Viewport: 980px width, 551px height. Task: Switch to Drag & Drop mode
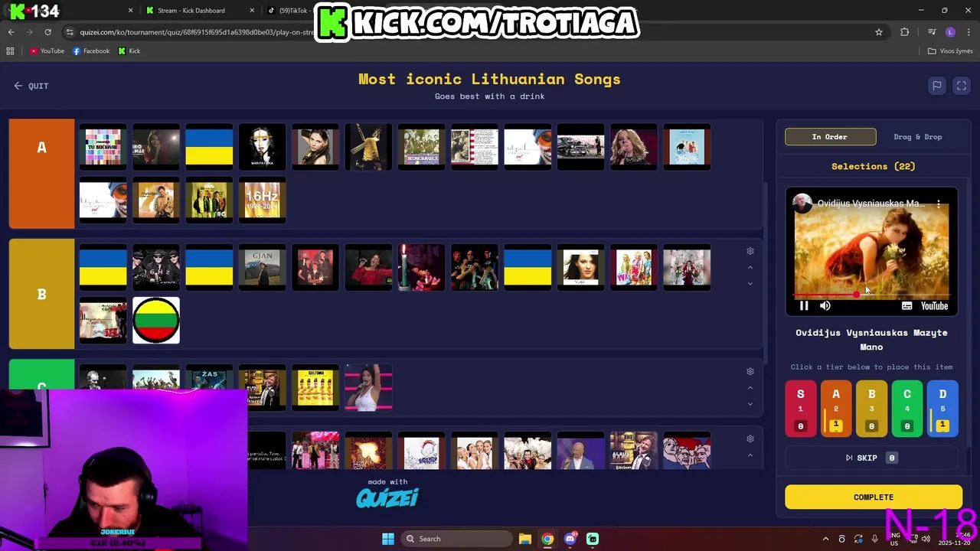917,137
